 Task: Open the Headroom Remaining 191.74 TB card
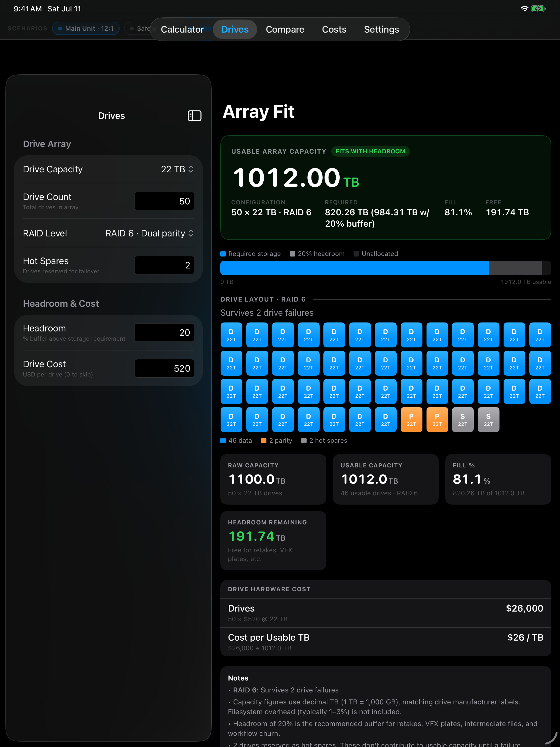[273, 541]
